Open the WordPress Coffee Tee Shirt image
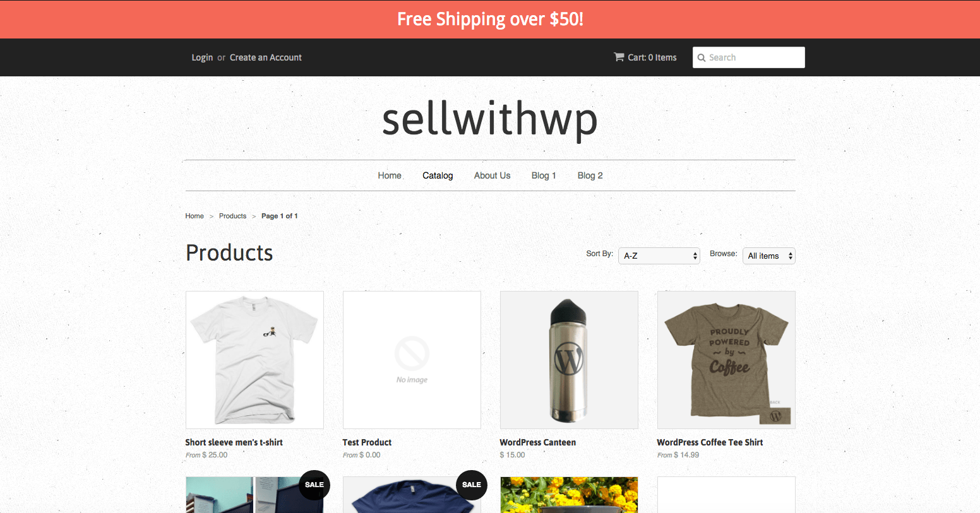This screenshot has height=513, width=980. point(726,360)
